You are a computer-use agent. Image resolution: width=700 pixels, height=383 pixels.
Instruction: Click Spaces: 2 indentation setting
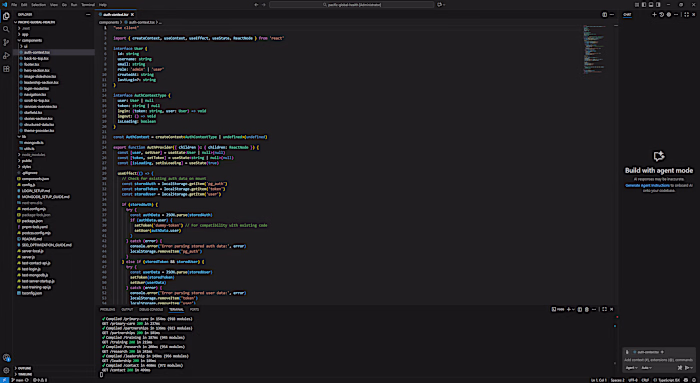(x=617, y=380)
